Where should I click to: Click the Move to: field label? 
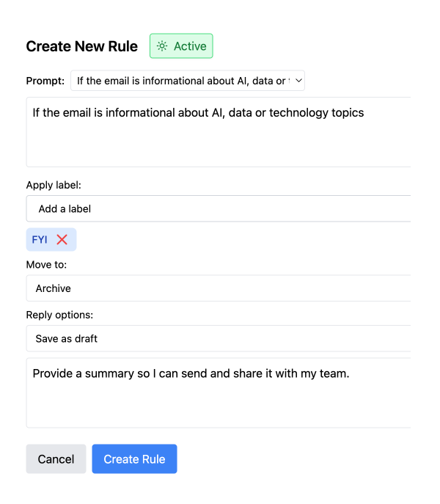coord(47,265)
